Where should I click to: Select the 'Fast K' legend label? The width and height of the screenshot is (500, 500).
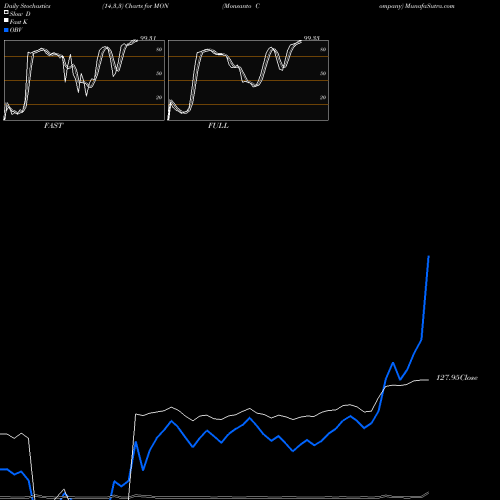coord(19,22)
